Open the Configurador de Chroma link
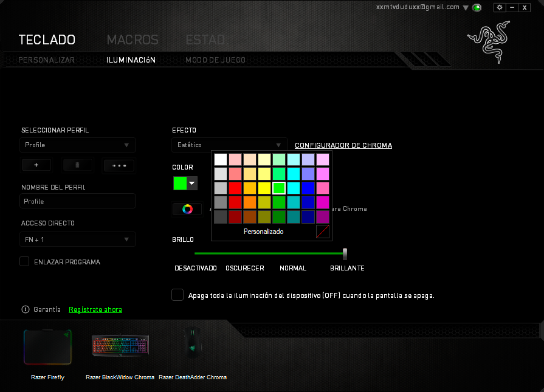The height and width of the screenshot is (392, 544). click(343, 145)
